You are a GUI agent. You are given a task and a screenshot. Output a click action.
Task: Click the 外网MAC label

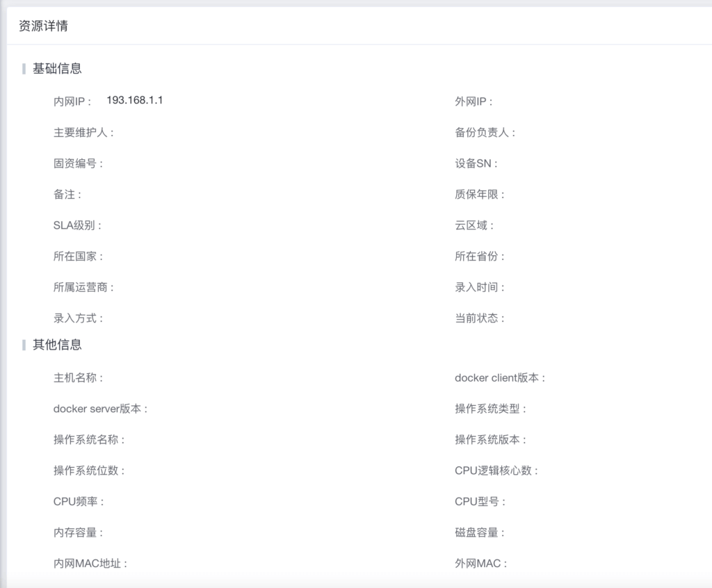[481, 564]
